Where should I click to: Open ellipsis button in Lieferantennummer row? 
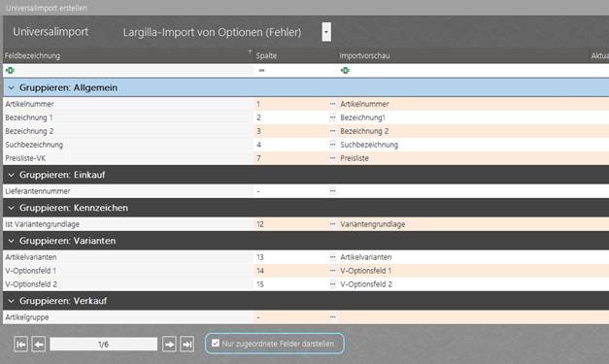[x=332, y=191]
